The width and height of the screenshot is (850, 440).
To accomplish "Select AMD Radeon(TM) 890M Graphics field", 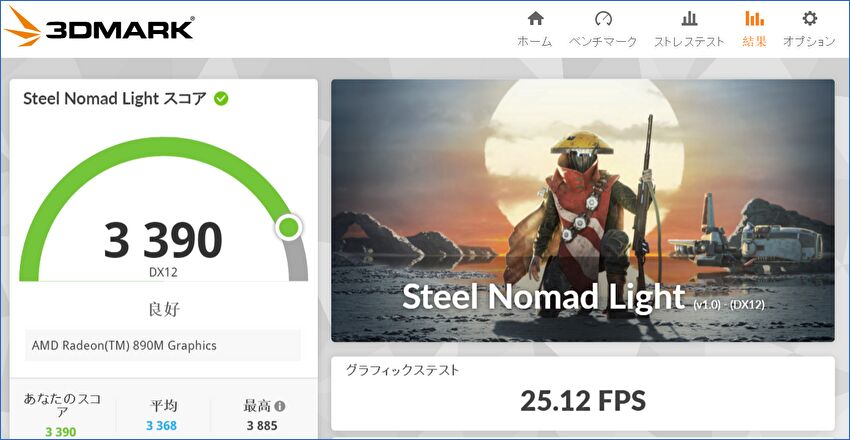I will [163, 345].
